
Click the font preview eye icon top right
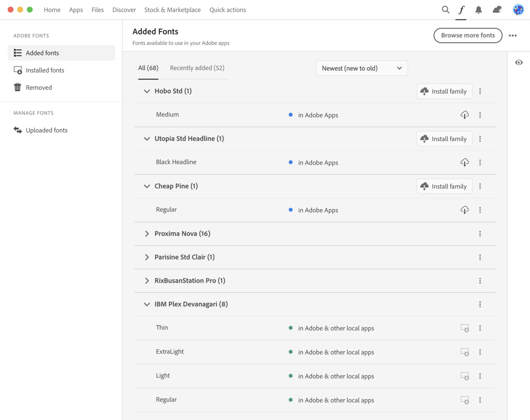[x=519, y=62]
